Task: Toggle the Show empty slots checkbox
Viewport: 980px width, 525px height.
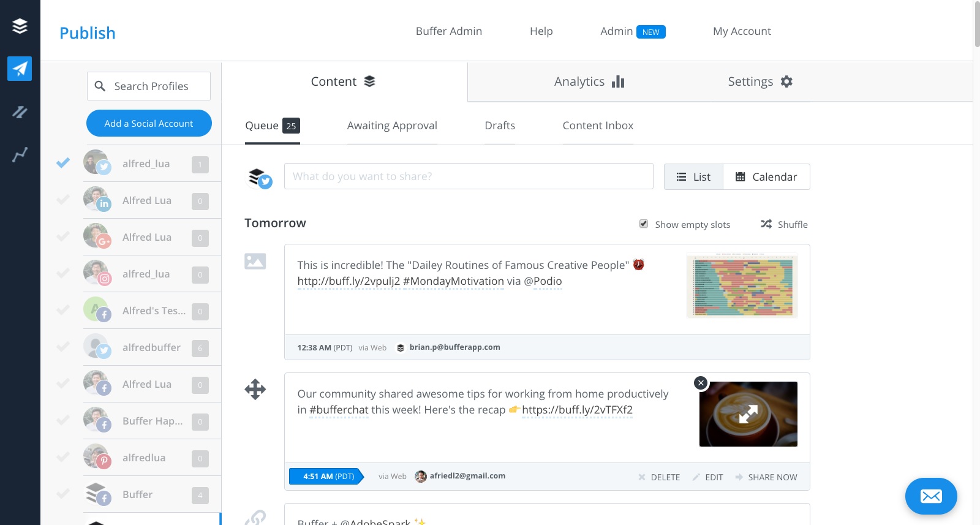Action: [644, 224]
